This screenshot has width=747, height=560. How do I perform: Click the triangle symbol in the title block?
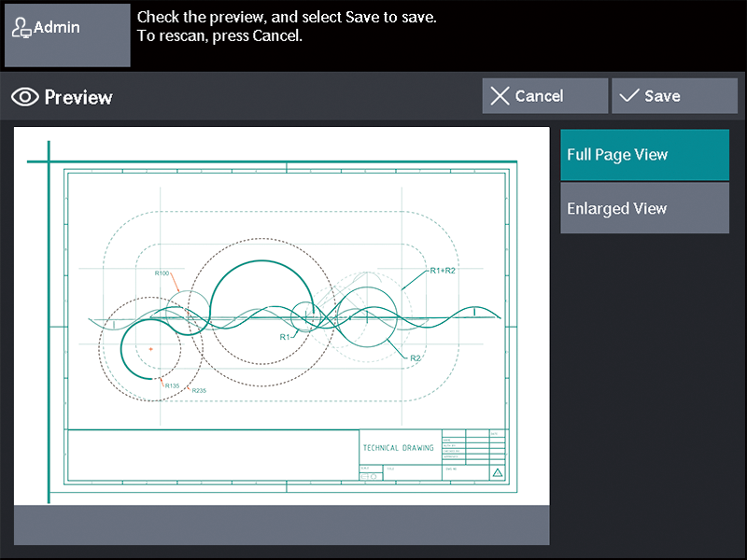497,474
